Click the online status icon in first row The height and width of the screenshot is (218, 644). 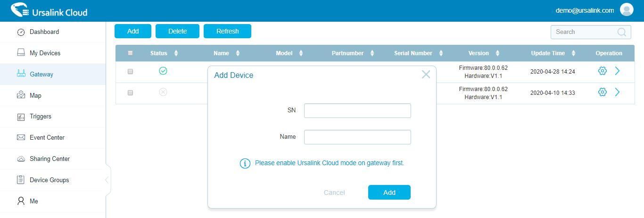163,71
